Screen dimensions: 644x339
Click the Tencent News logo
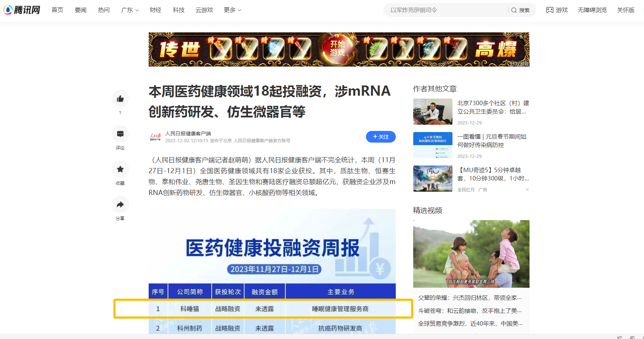click(x=22, y=10)
